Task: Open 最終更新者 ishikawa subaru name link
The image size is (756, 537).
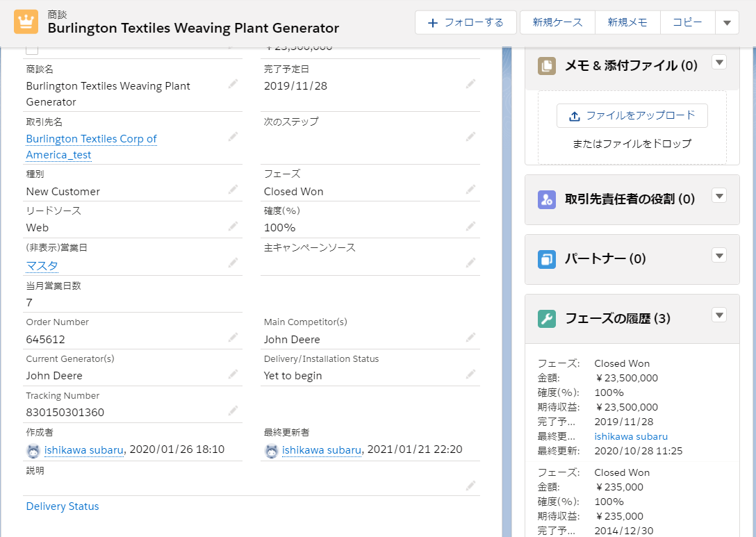Action: pyautogui.click(x=322, y=449)
